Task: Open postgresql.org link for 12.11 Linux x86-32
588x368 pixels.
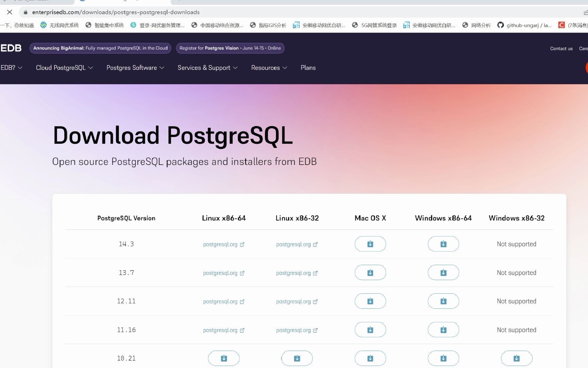Action: 297,302
